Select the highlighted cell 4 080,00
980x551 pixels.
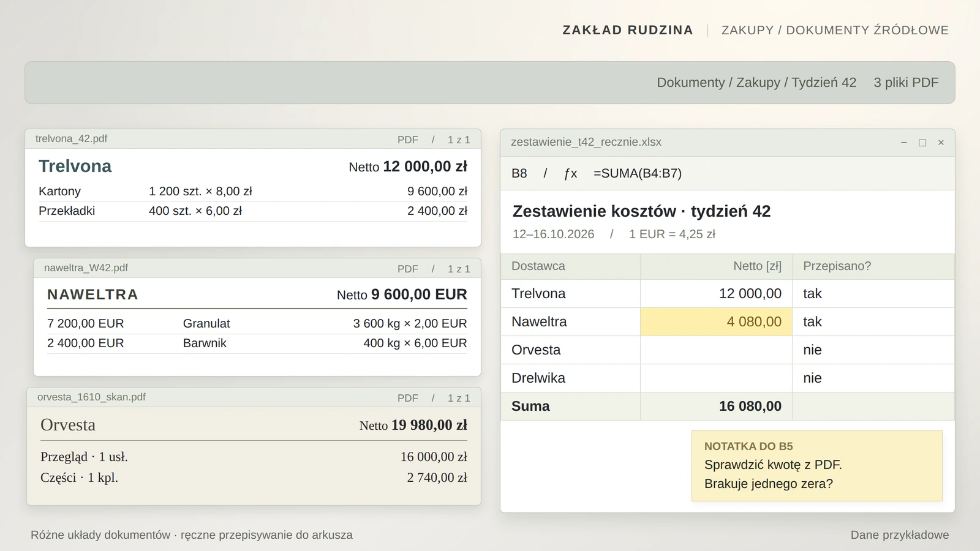tap(716, 321)
